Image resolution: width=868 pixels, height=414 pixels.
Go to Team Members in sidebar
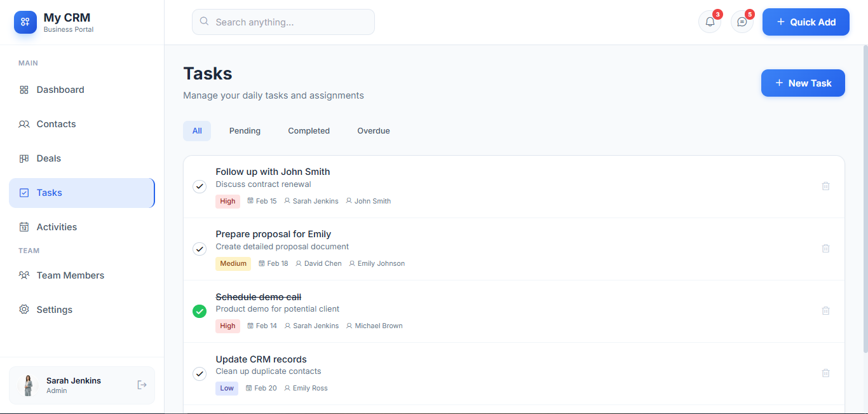[x=70, y=275]
